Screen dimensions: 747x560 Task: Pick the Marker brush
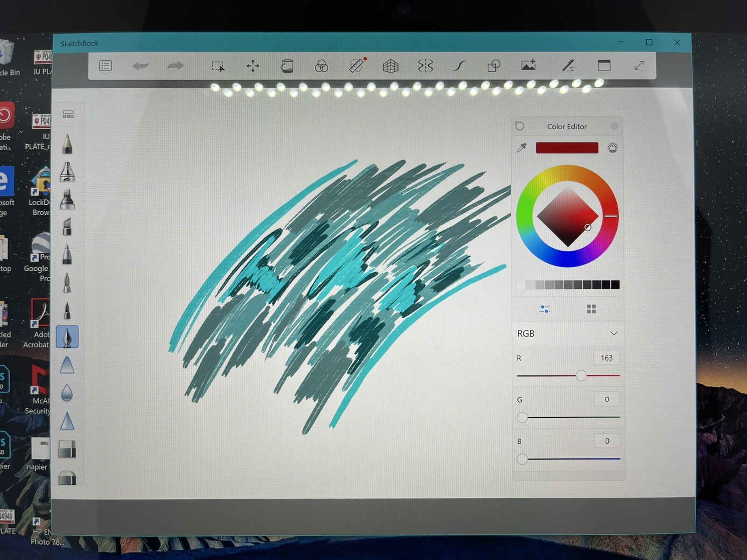pos(67,199)
